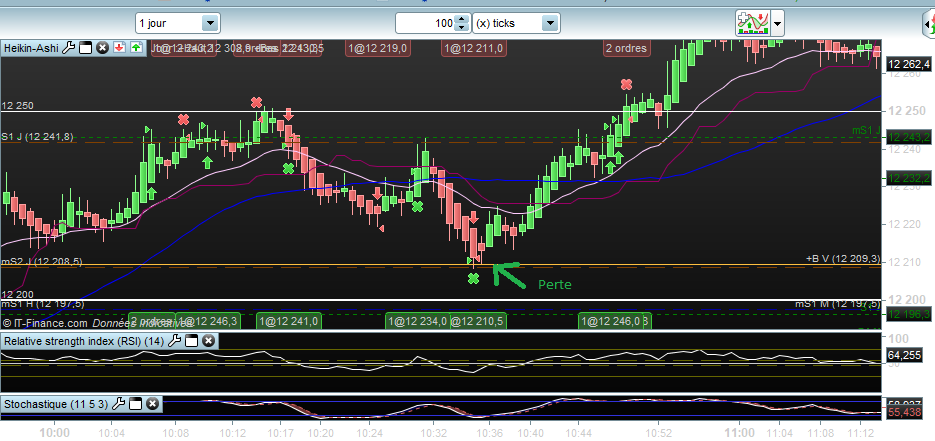Screen dimensions: 935x441
Task: Select the buy order tag 1@12 234,0
Action: click(x=417, y=321)
